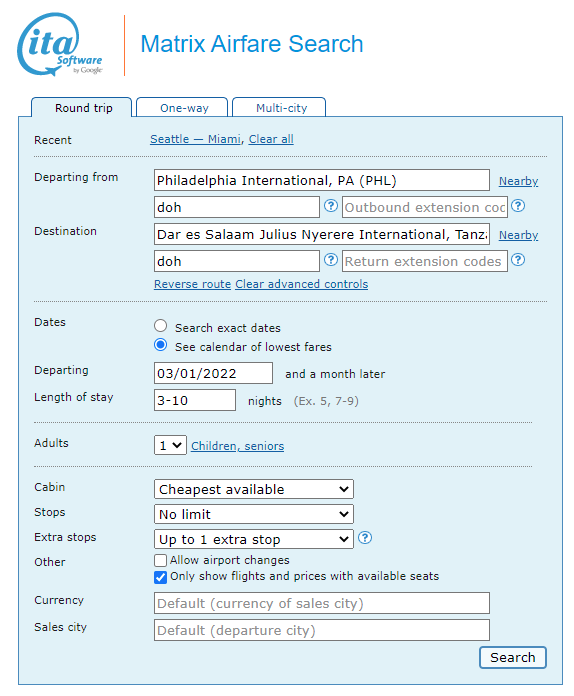Click Clear advanced controls link
The image size is (574, 696).
click(x=301, y=284)
